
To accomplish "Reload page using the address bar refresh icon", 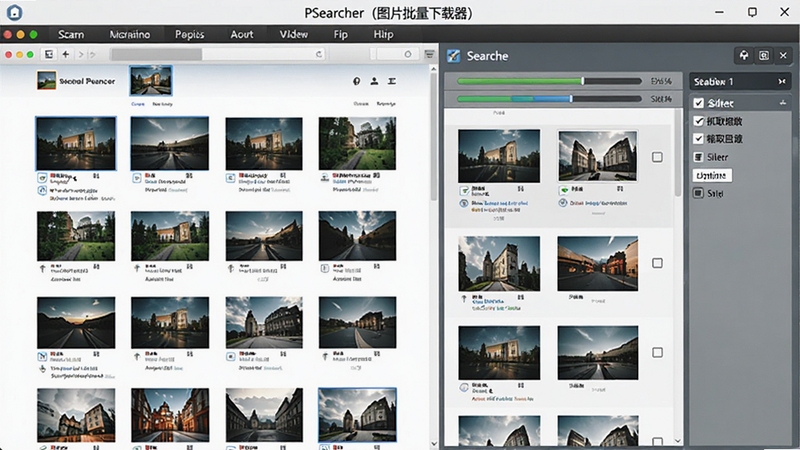I will pyautogui.click(x=319, y=54).
